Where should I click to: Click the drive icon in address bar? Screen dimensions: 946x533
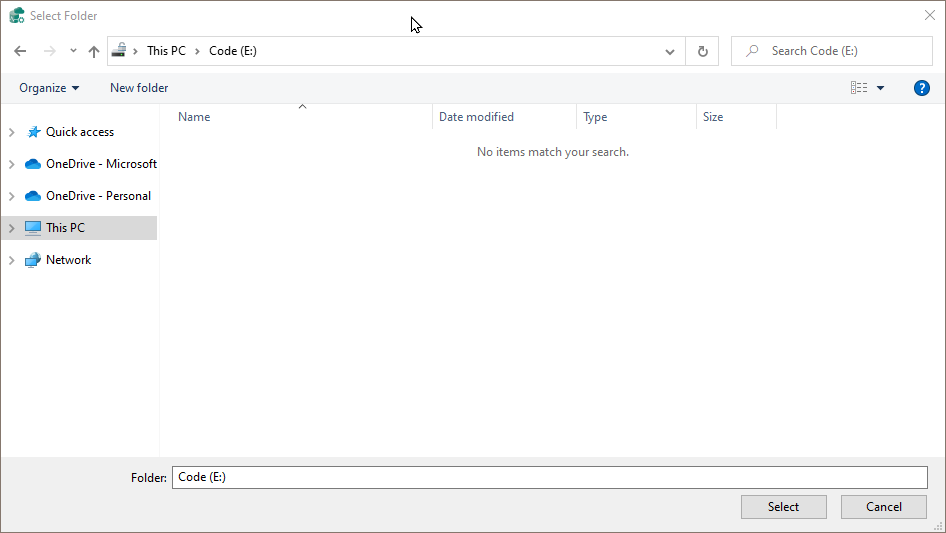[x=119, y=50]
